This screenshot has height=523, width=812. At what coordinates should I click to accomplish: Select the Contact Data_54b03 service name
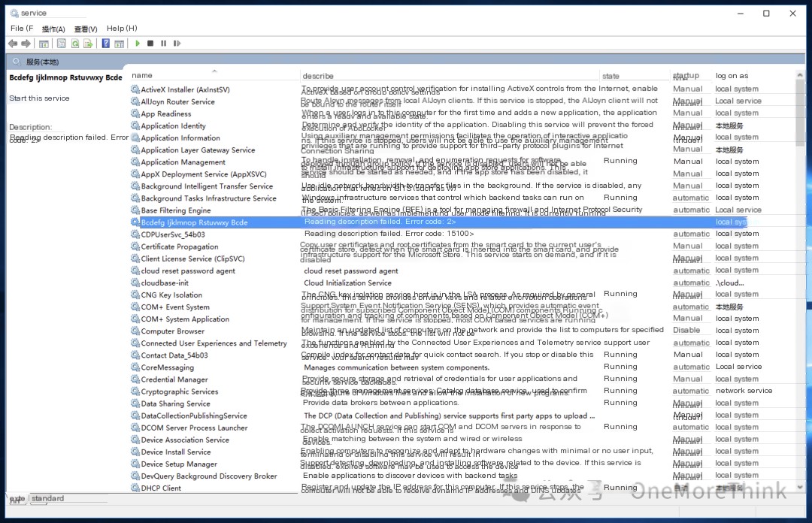click(x=174, y=355)
